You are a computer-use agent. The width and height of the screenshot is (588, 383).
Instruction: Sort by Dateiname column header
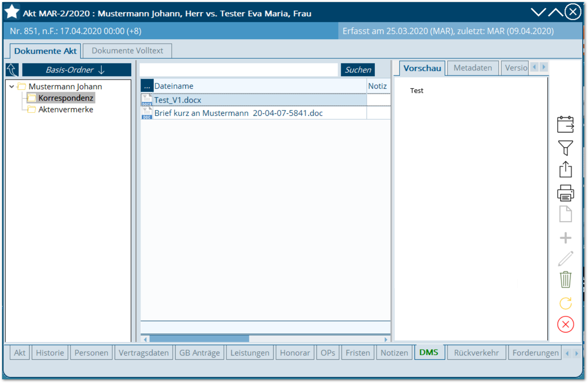coord(260,86)
